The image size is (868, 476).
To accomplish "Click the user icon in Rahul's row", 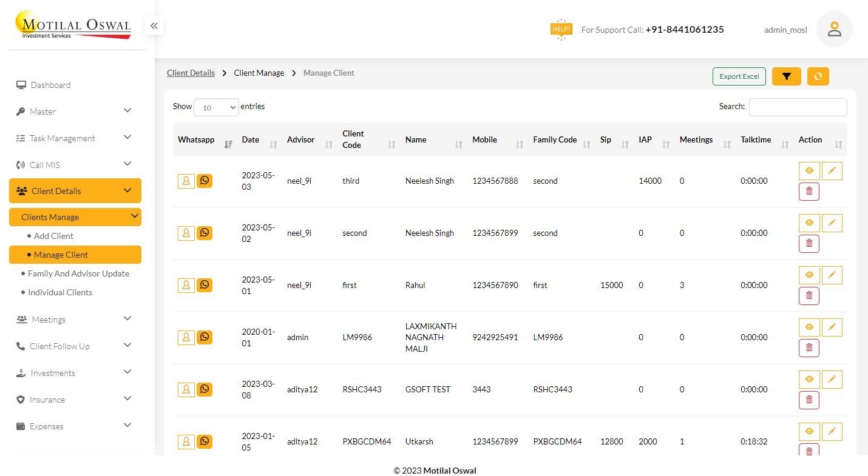I will click(186, 285).
